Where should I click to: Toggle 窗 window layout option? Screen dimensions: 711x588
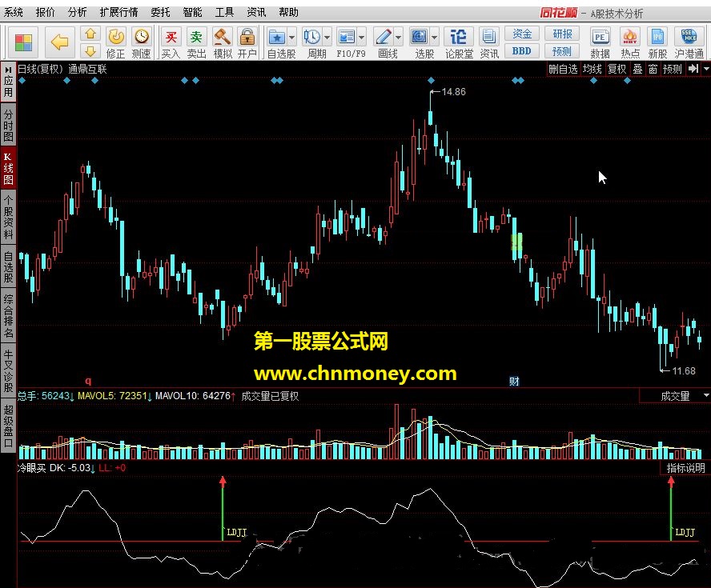click(x=653, y=69)
